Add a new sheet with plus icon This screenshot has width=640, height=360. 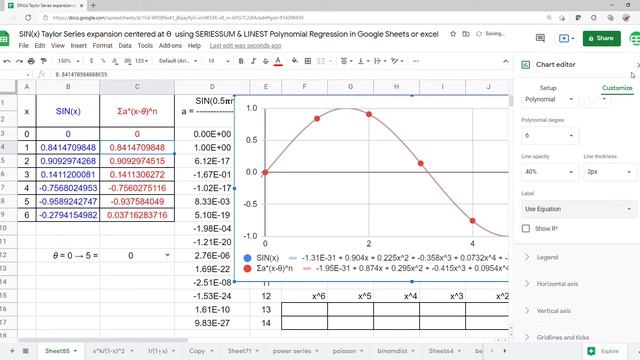12,351
